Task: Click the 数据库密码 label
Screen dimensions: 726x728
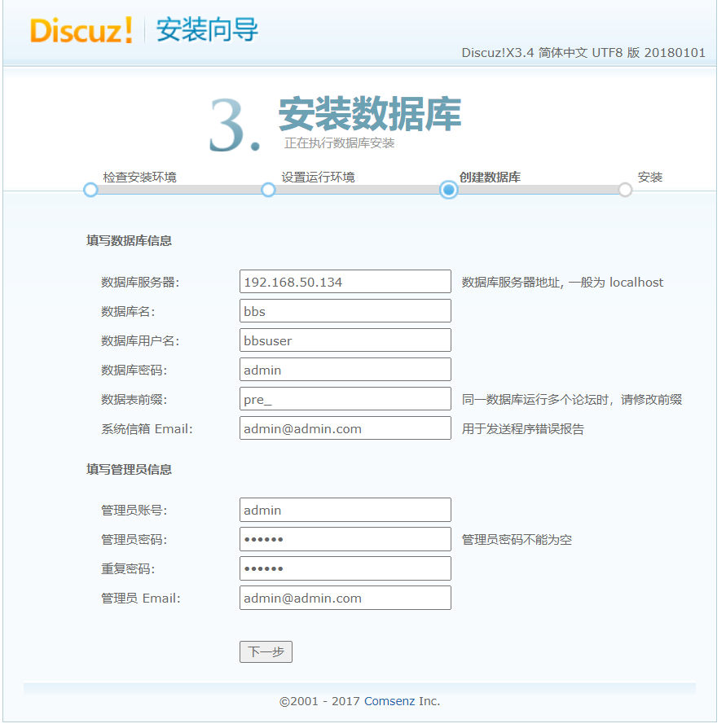Action: tap(134, 370)
